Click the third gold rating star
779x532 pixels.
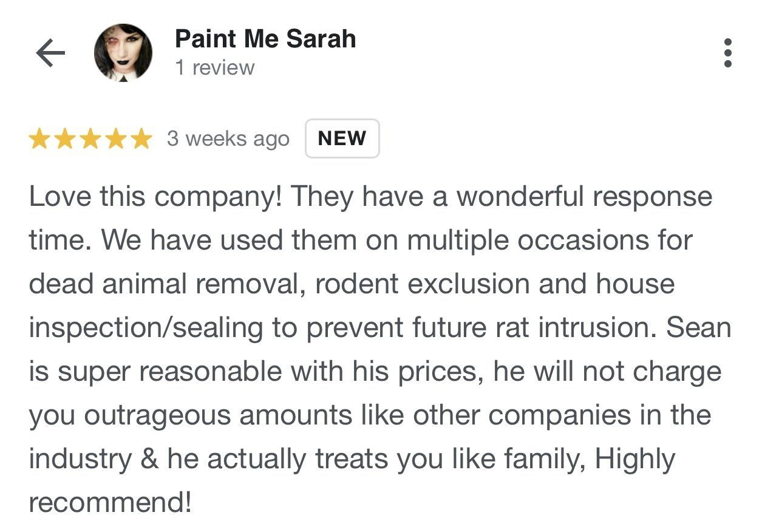click(x=90, y=139)
